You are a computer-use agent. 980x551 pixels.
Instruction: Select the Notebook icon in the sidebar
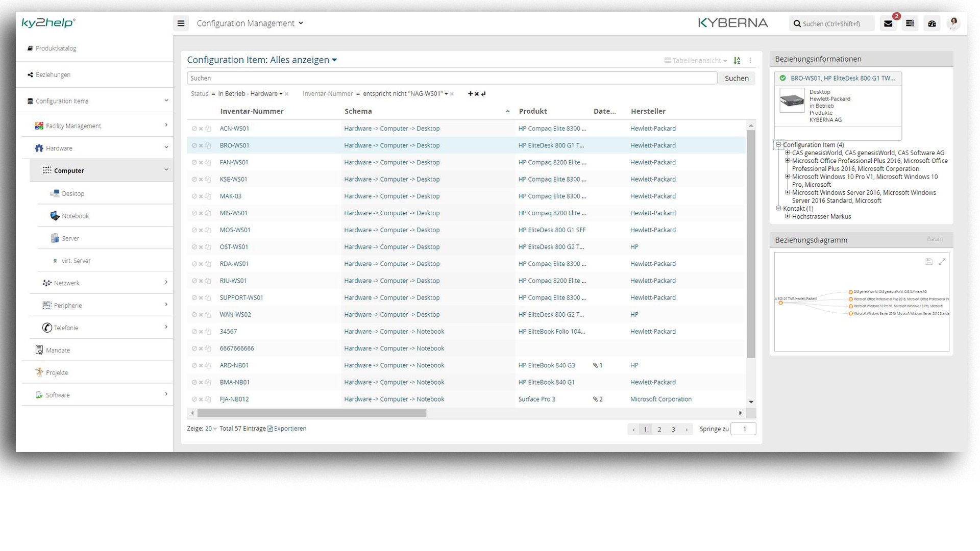(x=55, y=215)
